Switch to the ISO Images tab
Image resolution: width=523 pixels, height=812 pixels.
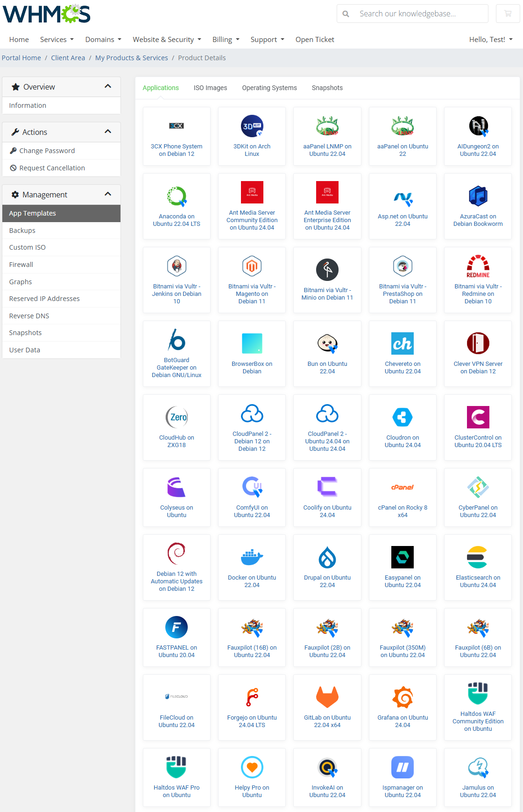tap(211, 88)
